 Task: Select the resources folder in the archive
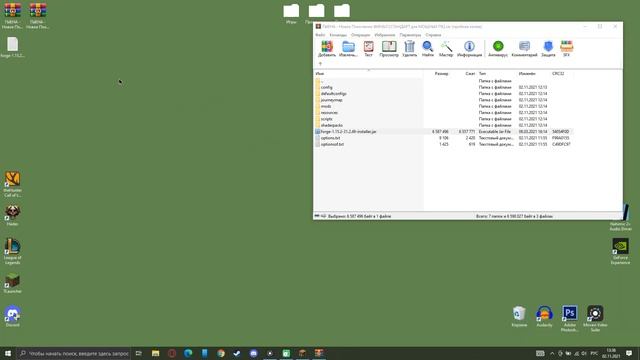(444, 113)
